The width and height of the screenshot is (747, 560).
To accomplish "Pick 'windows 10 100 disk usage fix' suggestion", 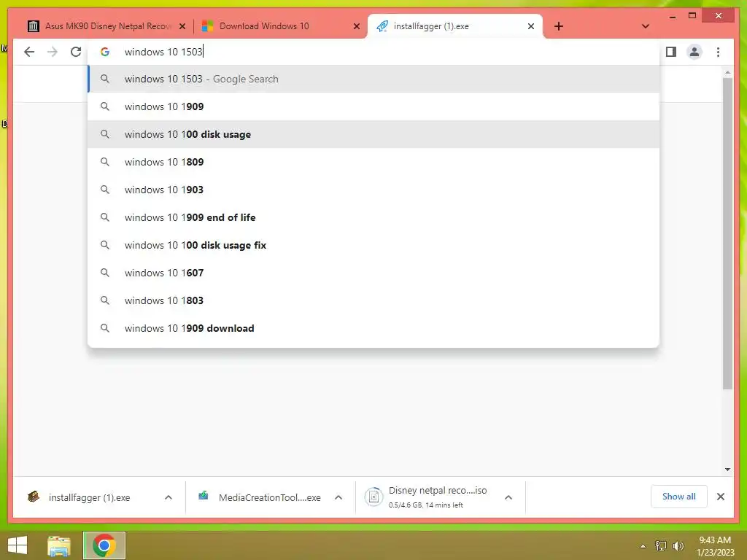I will point(373,245).
